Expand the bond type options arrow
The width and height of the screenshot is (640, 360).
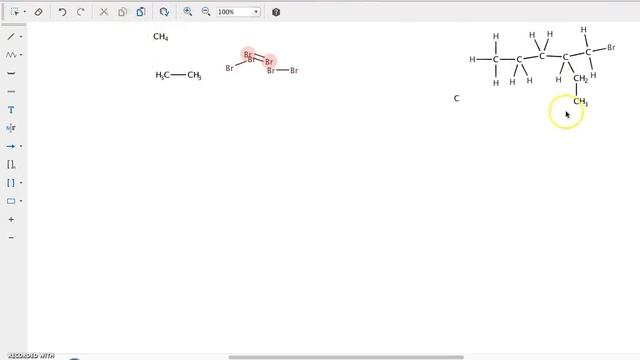coord(21,37)
